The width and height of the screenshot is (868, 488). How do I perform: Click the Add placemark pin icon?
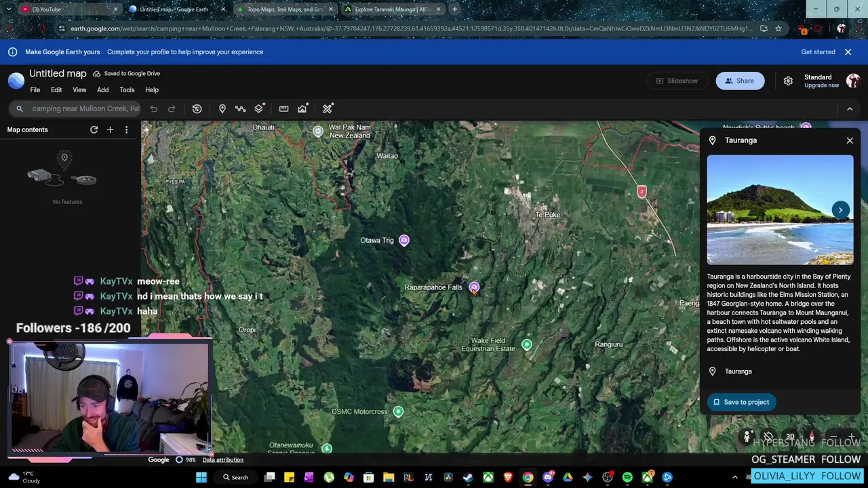click(222, 108)
